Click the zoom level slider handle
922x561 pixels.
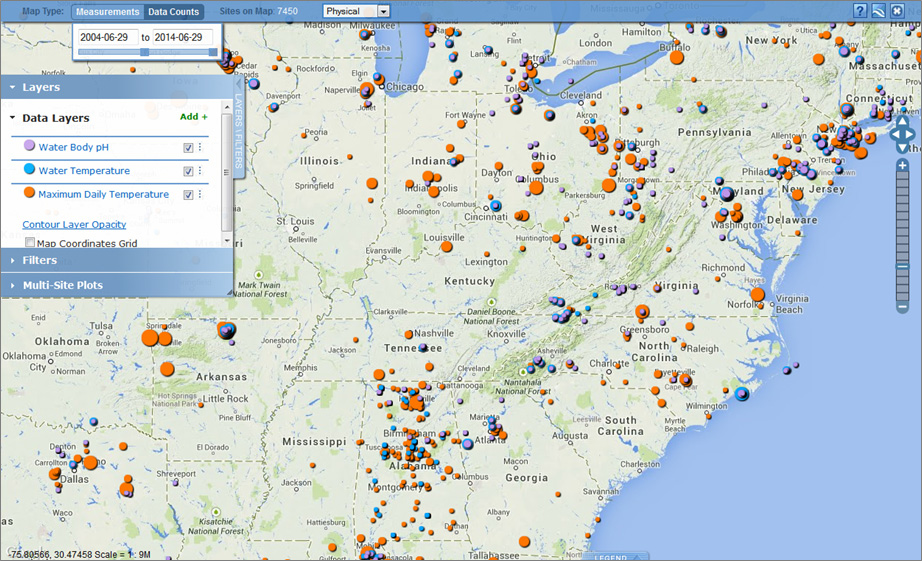tap(903, 266)
